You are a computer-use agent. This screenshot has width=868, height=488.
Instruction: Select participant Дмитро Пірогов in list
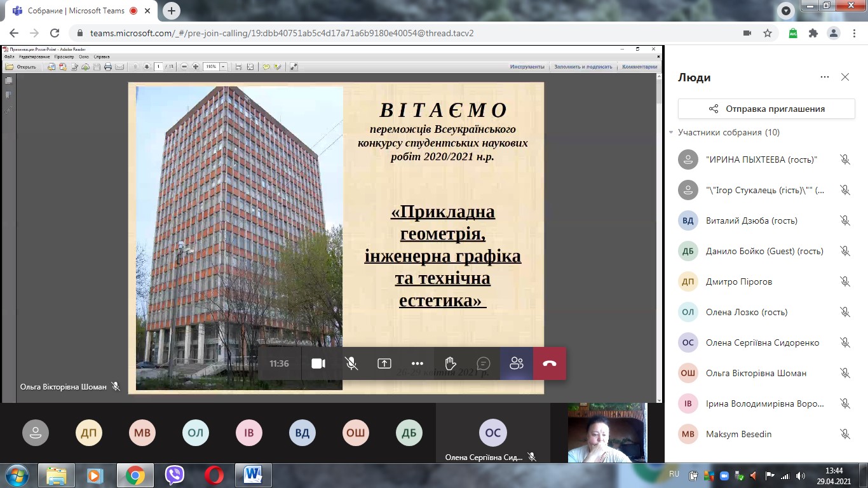point(739,281)
